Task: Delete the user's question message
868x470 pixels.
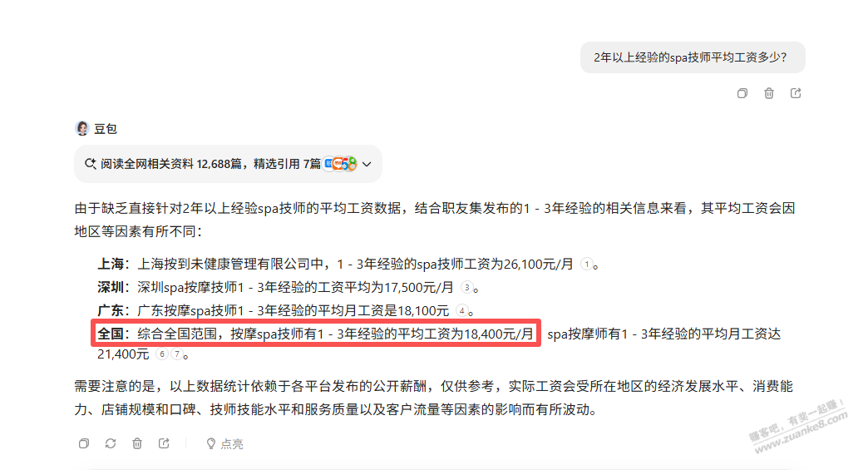Action: pos(769,93)
